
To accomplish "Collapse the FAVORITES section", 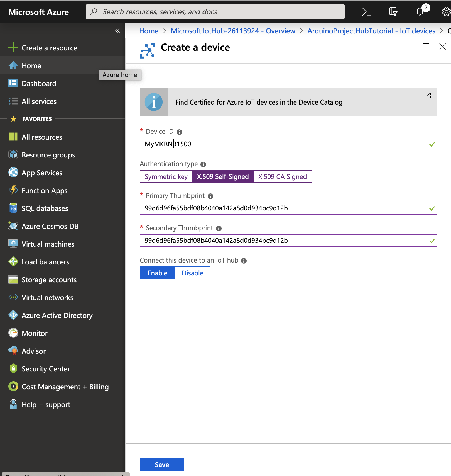I will point(36,119).
